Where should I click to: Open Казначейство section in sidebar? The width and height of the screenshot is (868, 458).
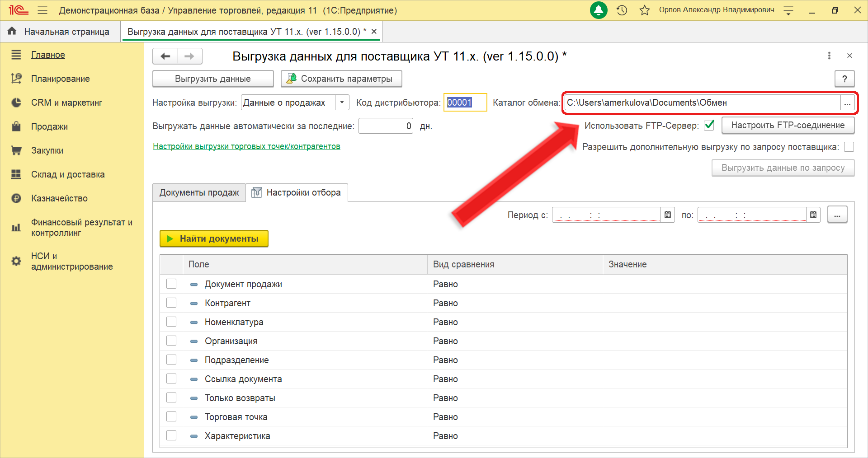pos(59,198)
